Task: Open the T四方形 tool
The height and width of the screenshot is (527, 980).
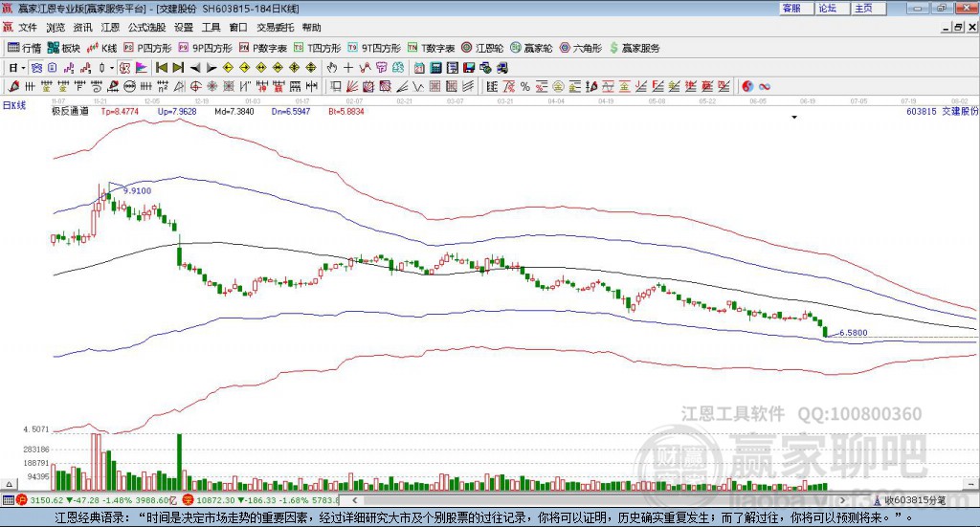Action: coord(317,48)
